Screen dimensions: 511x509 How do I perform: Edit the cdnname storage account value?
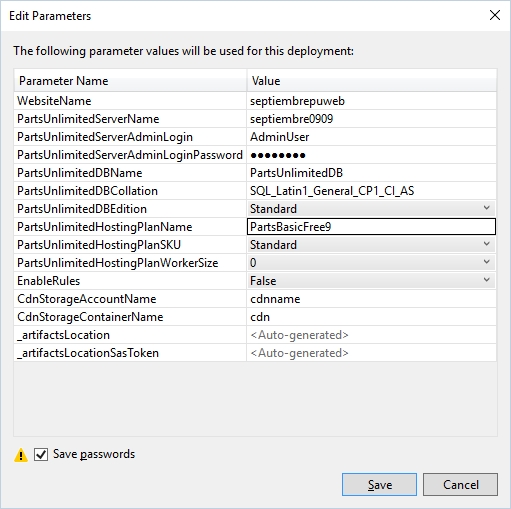(371, 299)
